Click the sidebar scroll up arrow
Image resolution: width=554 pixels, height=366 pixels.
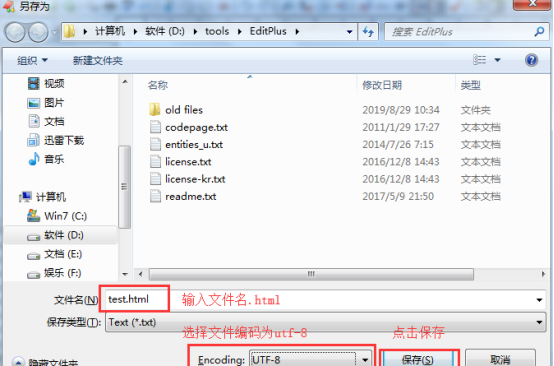coord(125,82)
